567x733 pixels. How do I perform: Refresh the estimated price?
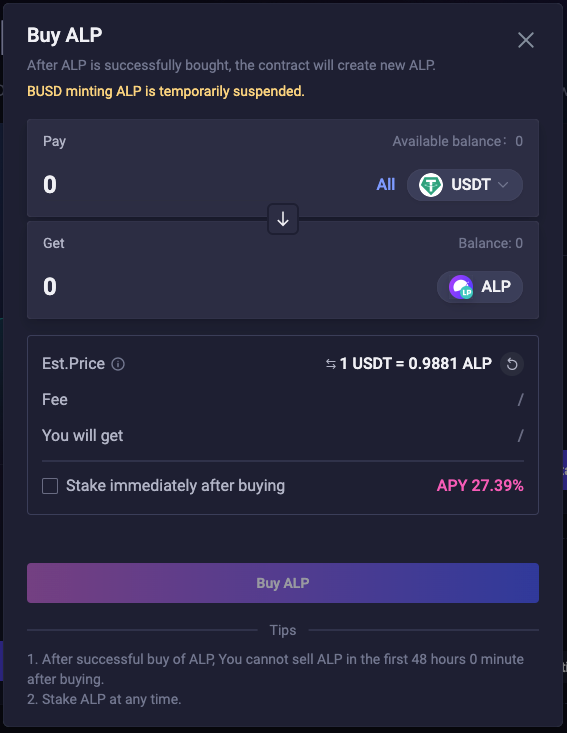512,364
